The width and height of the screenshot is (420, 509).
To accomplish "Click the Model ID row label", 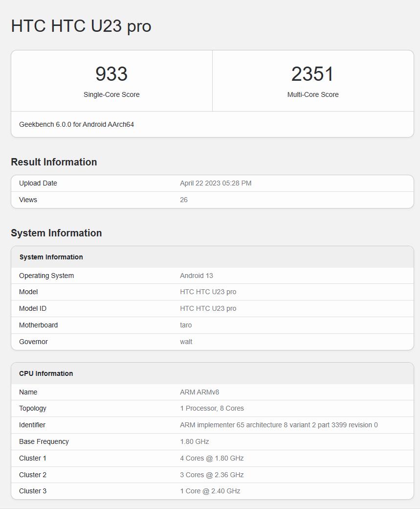I will (x=33, y=308).
